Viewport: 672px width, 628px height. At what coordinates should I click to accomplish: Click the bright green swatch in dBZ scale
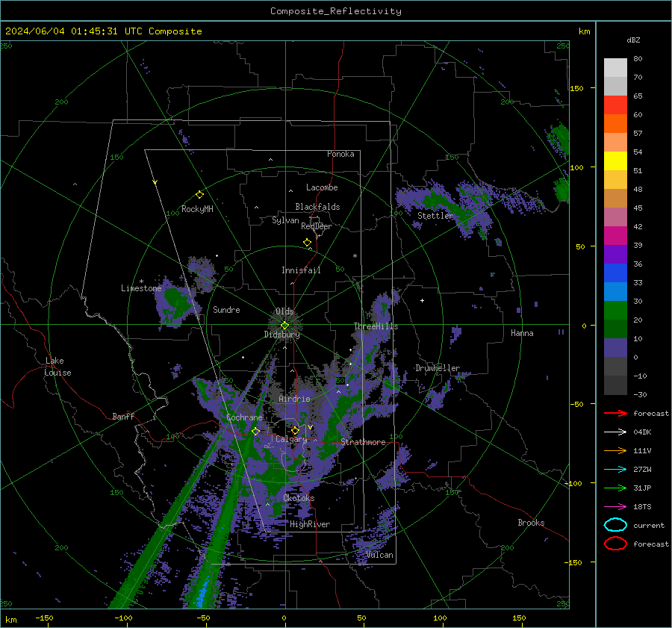pyautogui.click(x=615, y=311)
